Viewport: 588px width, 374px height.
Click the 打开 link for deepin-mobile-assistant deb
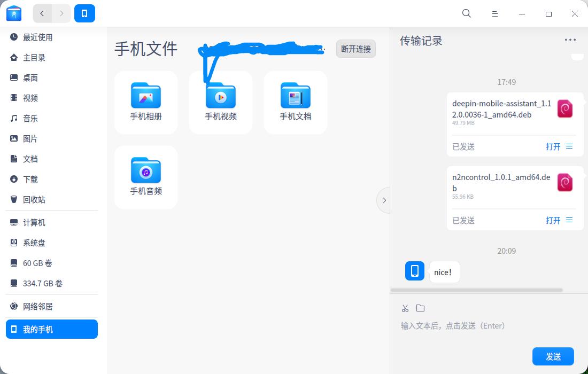(x=553, y=146)
